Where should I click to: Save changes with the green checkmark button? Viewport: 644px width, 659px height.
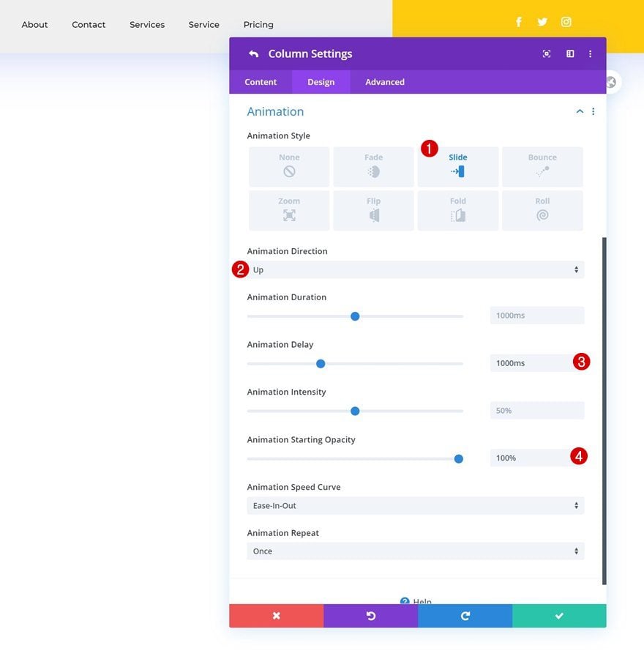[x=559, y=616]
